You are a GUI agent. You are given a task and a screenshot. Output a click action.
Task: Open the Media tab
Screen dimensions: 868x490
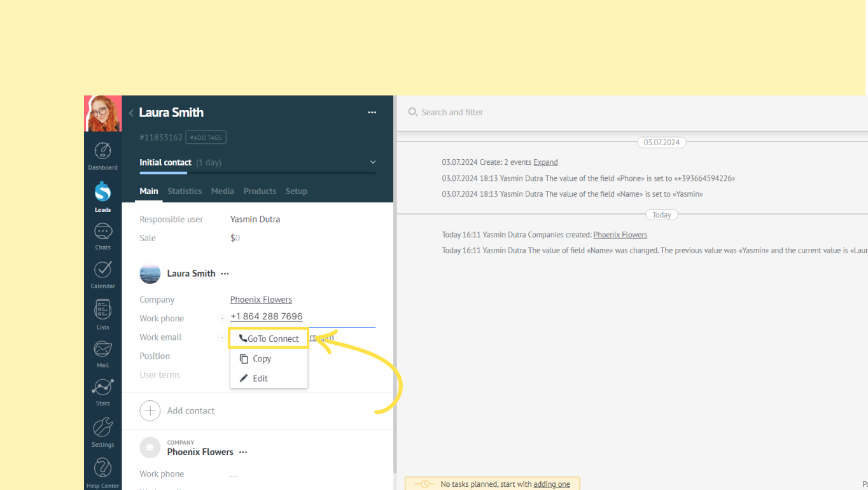223,191
